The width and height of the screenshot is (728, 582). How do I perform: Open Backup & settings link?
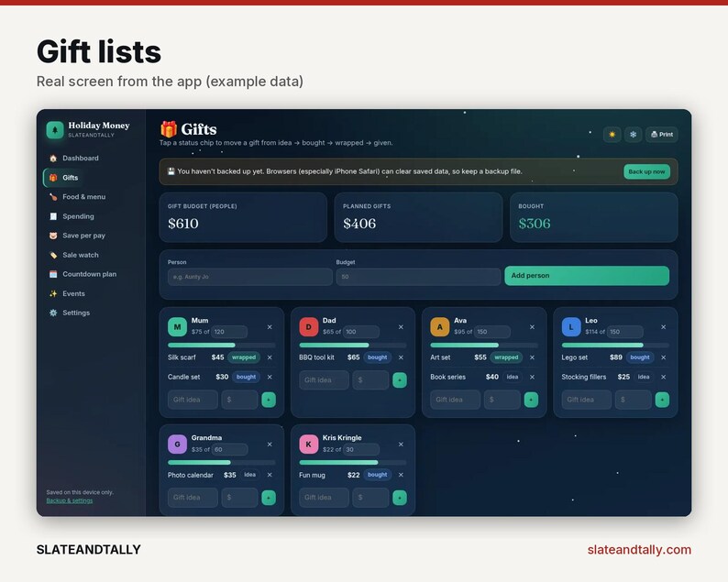(x=69, y=500)
